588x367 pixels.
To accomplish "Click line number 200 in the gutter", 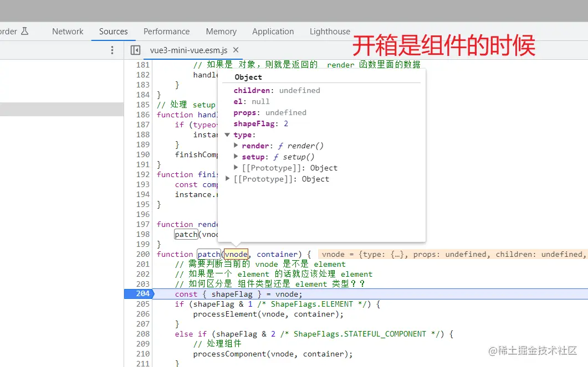I will point(143,254).
